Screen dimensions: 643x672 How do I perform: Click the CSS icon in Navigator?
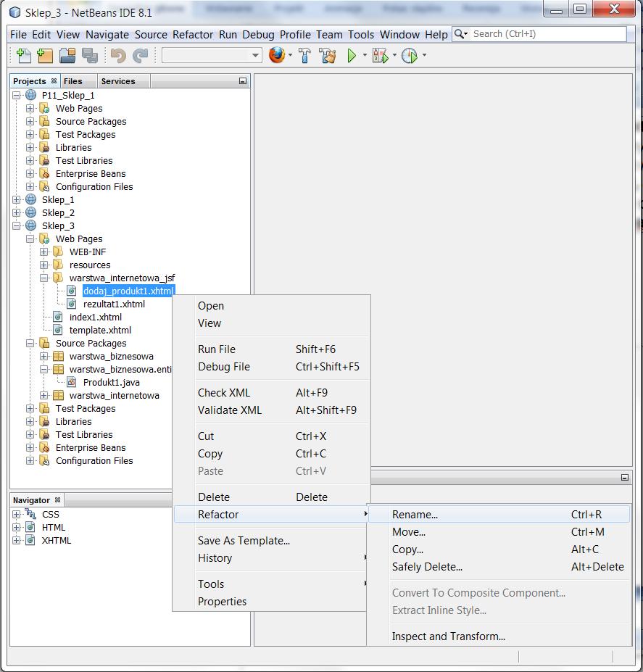click(31, 513)
